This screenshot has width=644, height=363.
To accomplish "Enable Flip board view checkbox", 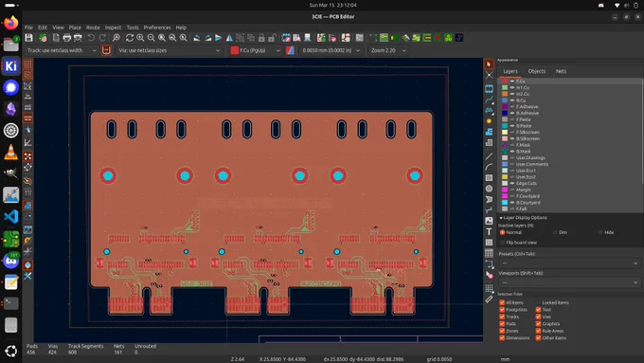I will pyautogui.click(x=502, y=243).
